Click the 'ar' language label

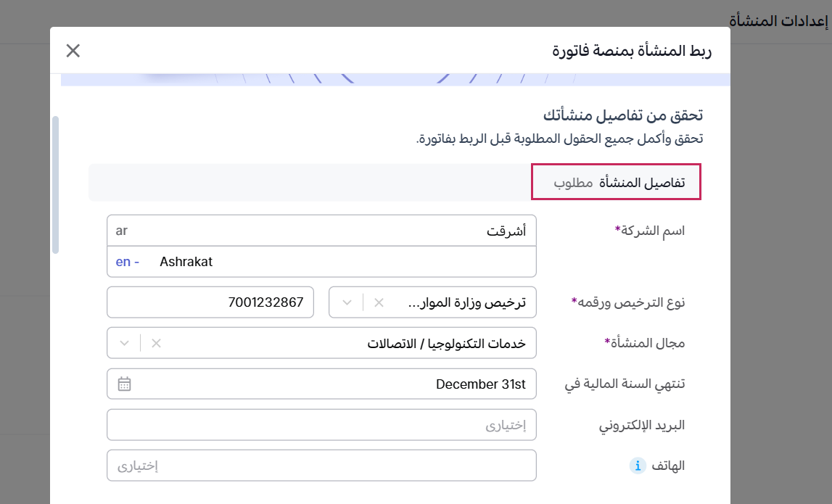click(122, 231)
